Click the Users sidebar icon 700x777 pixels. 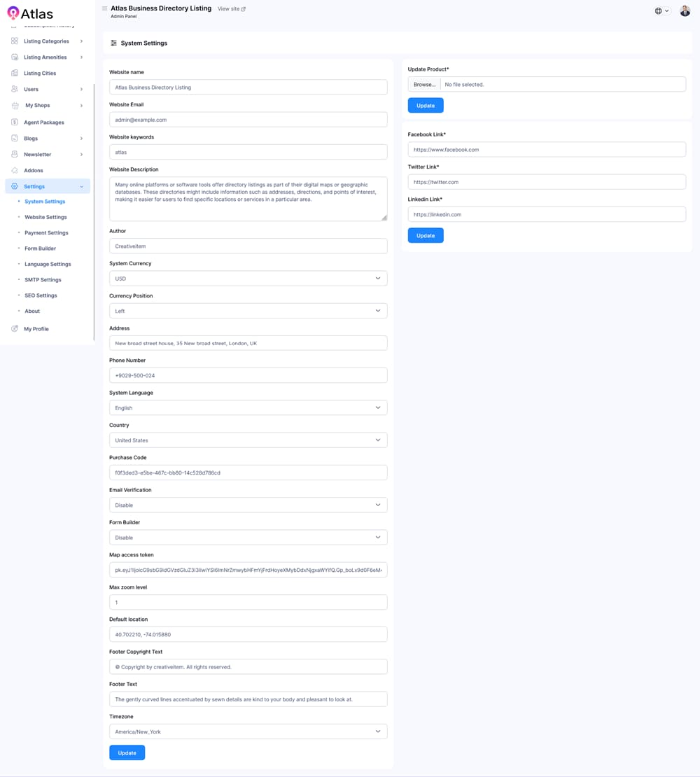point(15,89)
